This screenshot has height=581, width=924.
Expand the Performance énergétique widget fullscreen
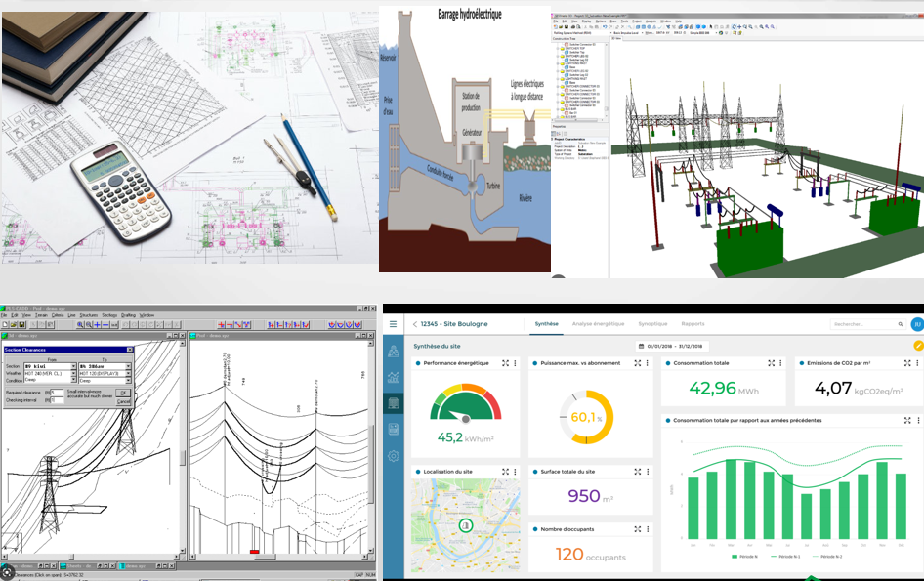coord(506,363)
